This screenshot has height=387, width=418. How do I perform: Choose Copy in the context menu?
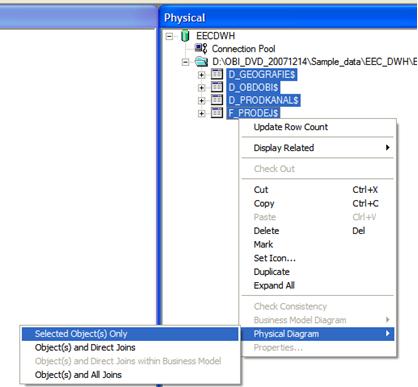[x=318, y=203]
